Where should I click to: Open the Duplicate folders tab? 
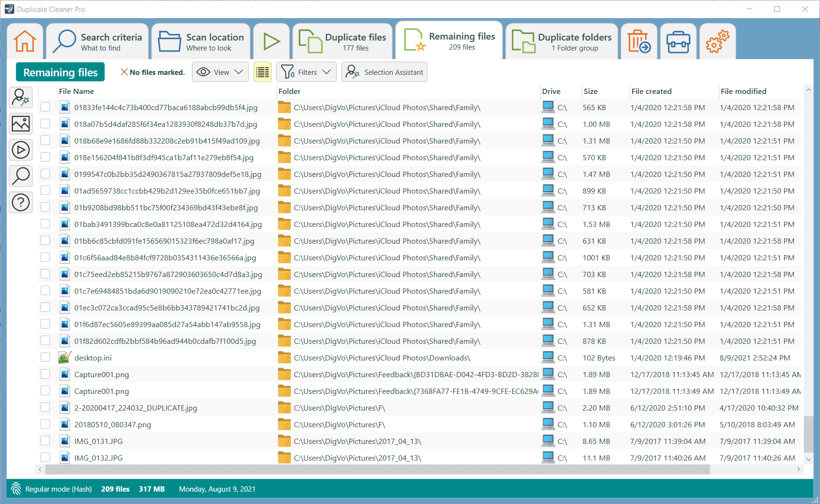[x=562, y=41]
